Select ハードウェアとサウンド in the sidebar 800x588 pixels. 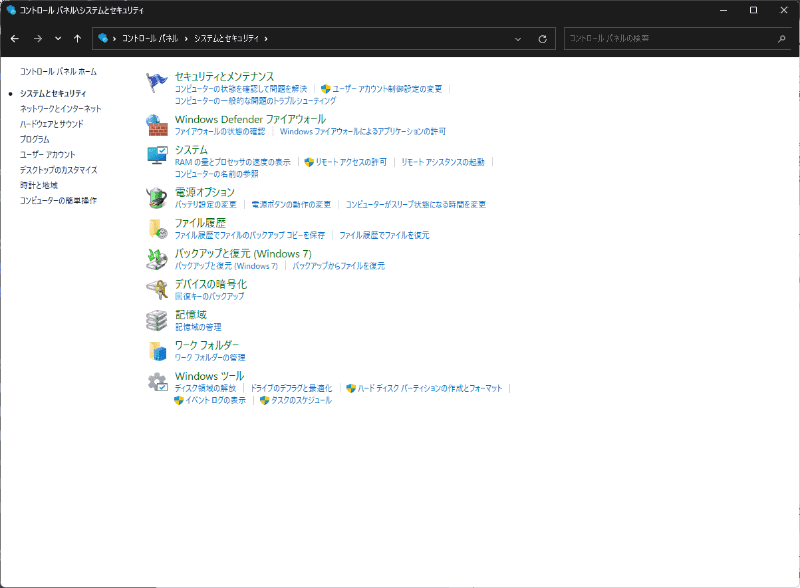tap(49, 123)
